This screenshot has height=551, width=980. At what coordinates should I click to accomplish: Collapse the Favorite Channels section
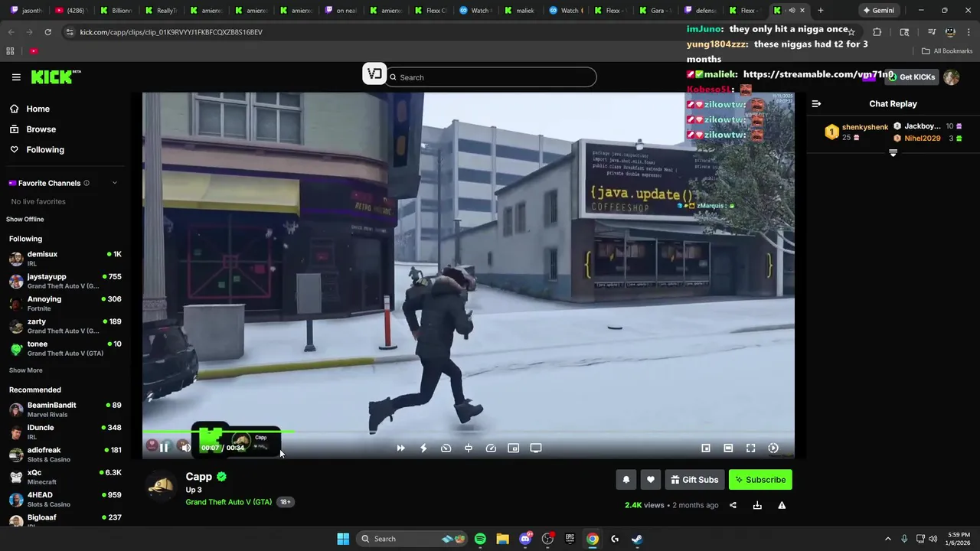[x=115, y=183]
